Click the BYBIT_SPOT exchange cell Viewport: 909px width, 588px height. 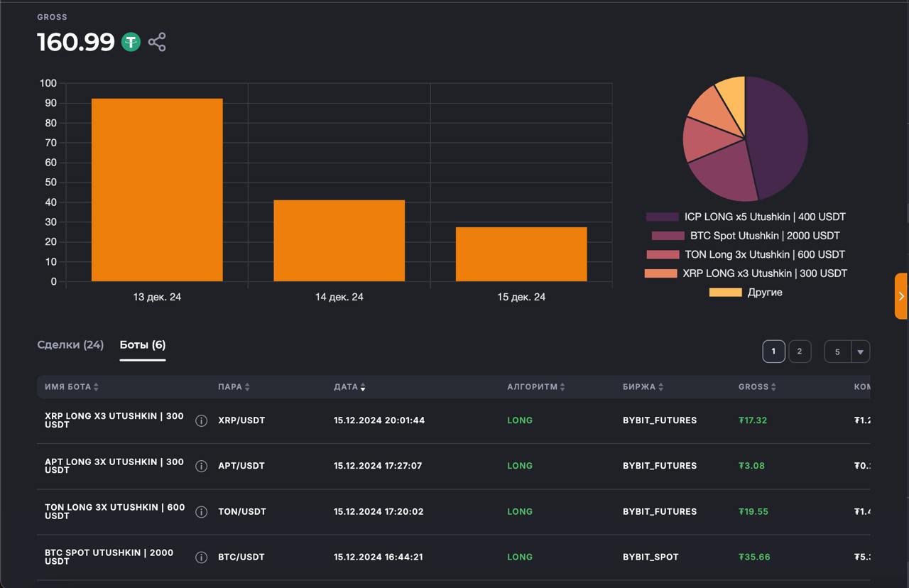[651, 557]
